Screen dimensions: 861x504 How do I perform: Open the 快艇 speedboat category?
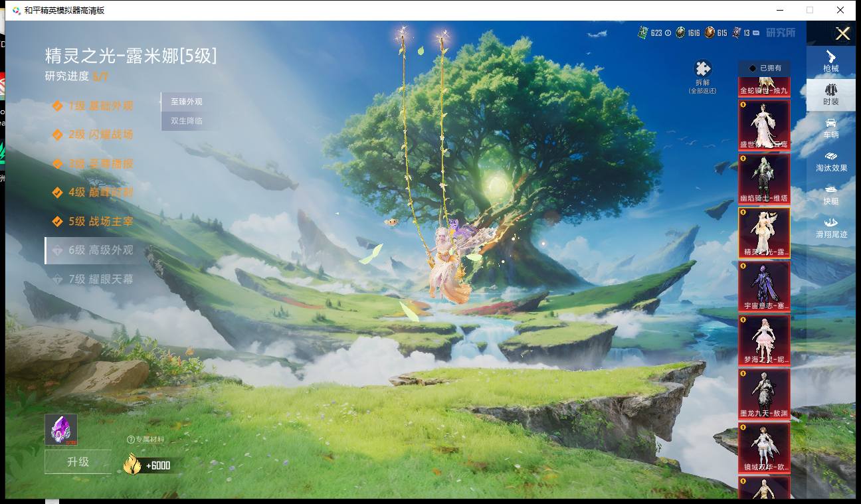point(830,194)
